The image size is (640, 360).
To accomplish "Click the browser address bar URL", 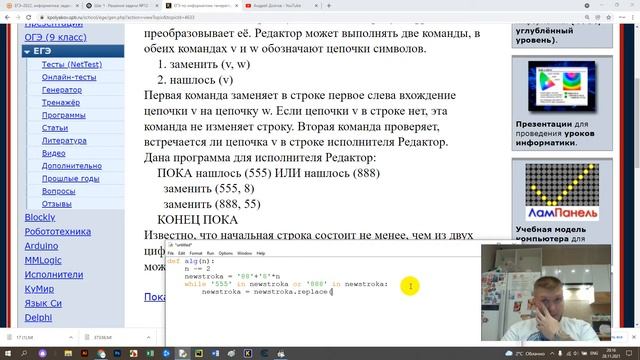I will point(121,18).
